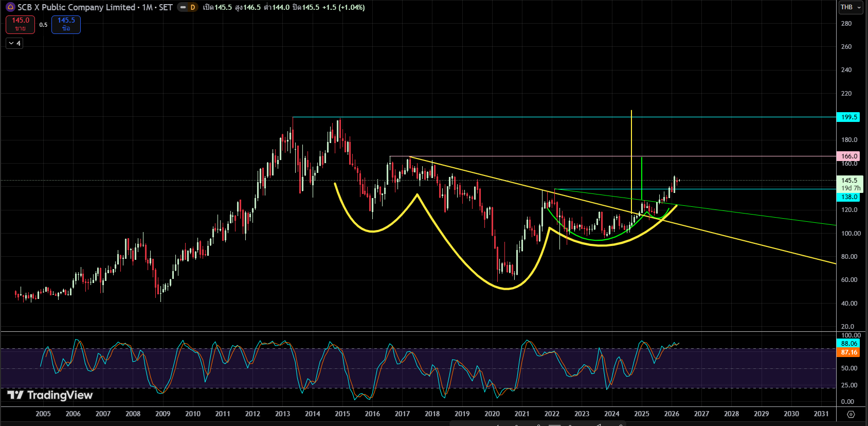Click the dash indicator beside the D badge
Image resolution: width=868 pixels, height=426 pixels.
(x=183, y=7)
